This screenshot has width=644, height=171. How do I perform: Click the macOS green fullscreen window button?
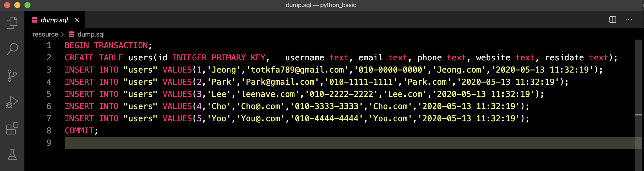pos(27,5)
